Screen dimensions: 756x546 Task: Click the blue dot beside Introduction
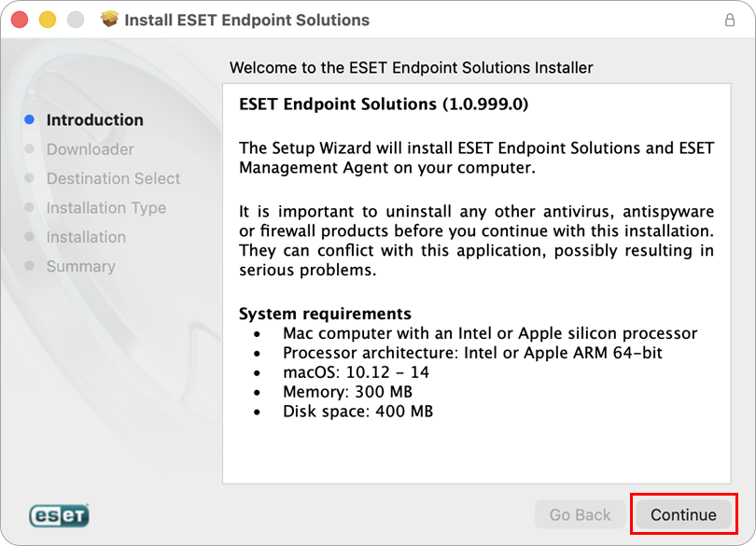pyautogui.click(x=29, y=119)
